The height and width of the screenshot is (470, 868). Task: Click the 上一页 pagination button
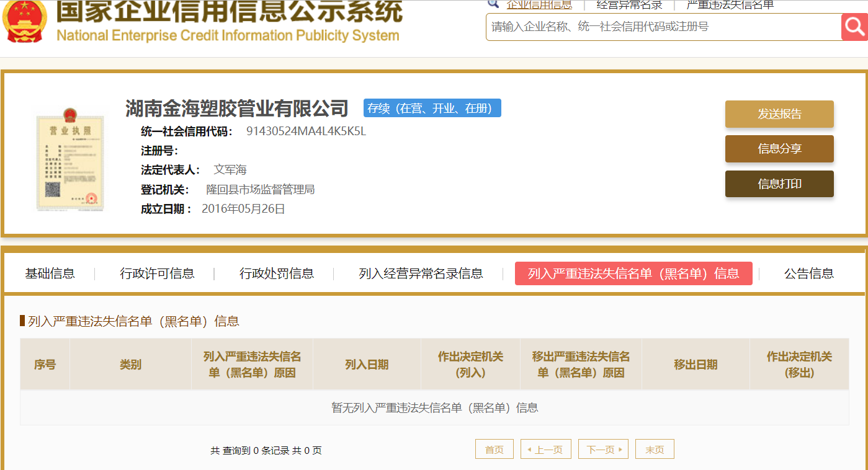click(545, 450)
